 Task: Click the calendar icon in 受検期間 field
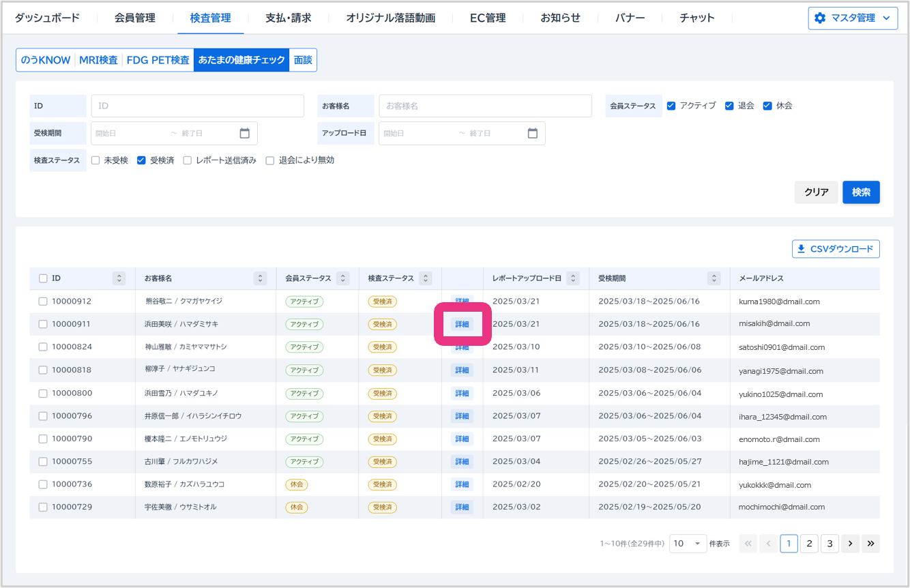coord(245,134)
